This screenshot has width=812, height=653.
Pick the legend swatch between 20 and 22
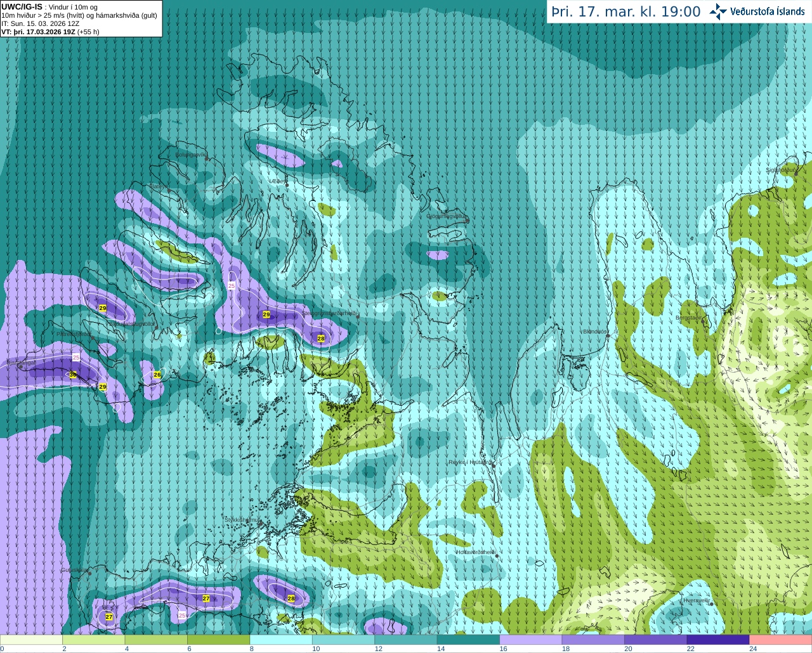click(x=656, y=640)
